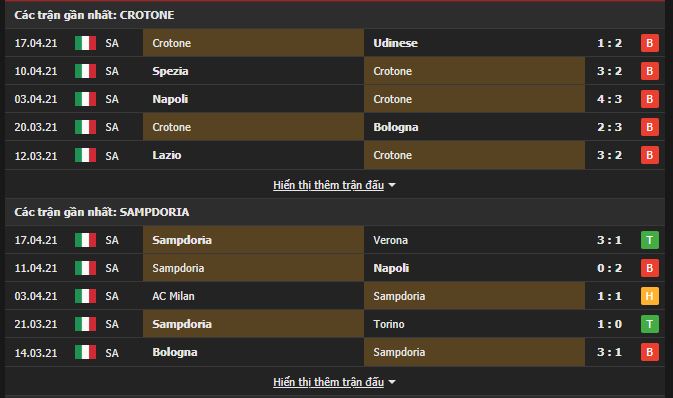
Task: Click the Italy flag on the 10.04.21 row
Action: pyautogui.click(x=85, y=71)
